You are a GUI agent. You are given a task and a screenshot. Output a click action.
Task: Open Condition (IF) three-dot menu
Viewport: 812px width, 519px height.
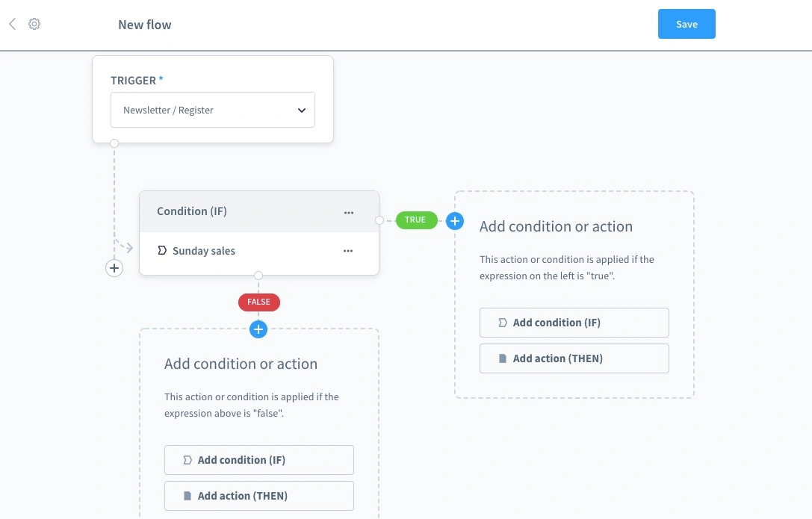[x=349, y=212]
